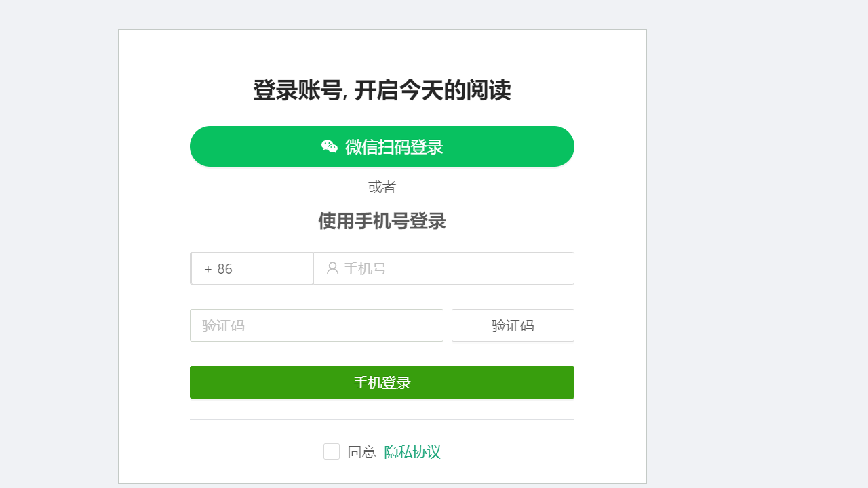This screenshot has height=488, width=868.
Task: Enable agreement to the privacy policy
Action: pyautogui.click(x=332, y=451)
